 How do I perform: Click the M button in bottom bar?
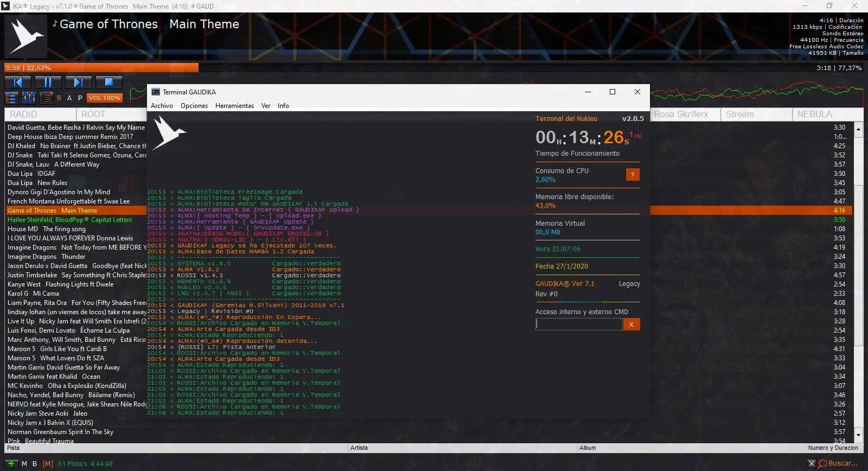[x=24, y=464]
